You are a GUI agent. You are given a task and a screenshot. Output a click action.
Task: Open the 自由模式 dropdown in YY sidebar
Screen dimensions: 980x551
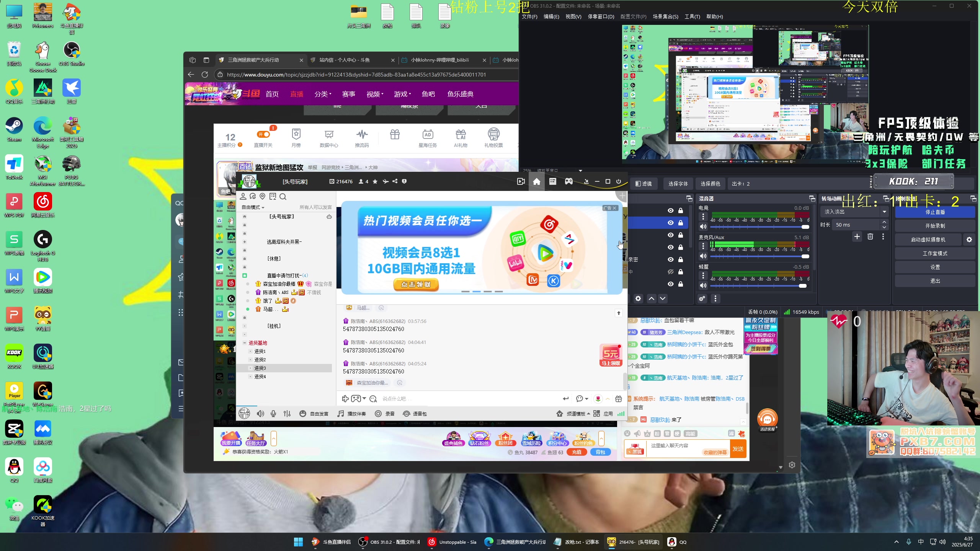(253, 207)
